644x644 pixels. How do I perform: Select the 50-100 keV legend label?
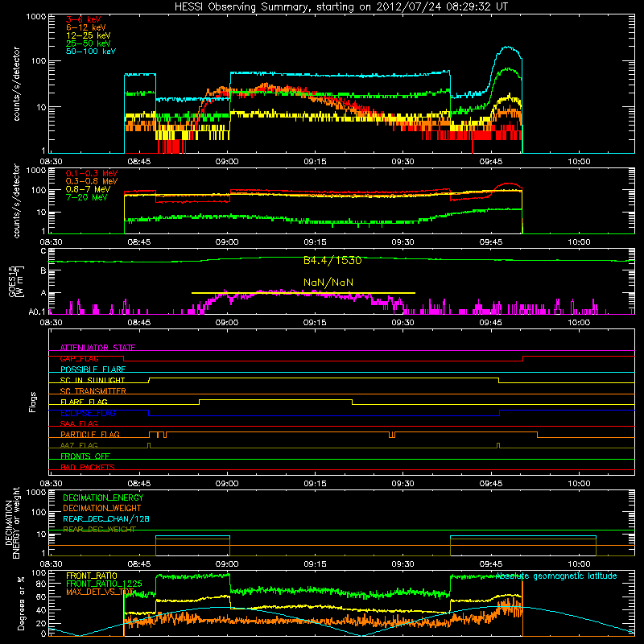[x=91, y=52]
